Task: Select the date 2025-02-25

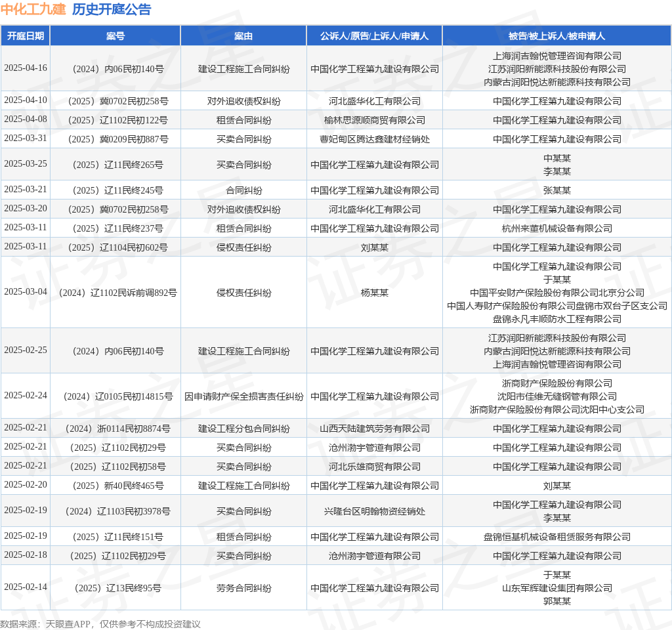Action: (26, 350)
